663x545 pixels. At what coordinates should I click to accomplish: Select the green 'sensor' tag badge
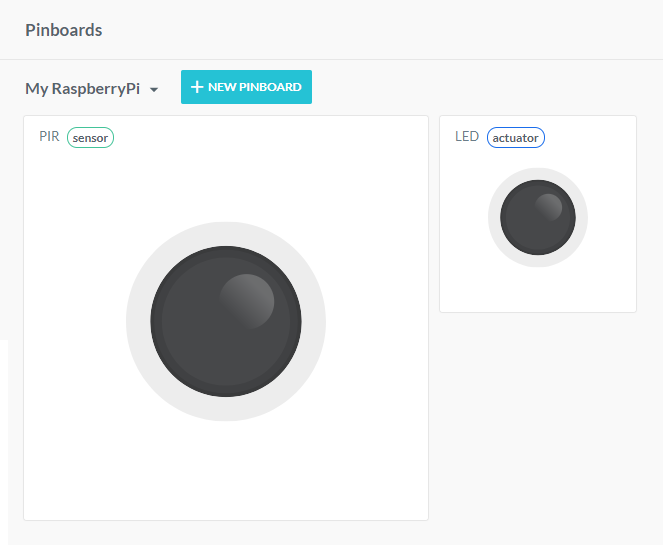point(90,138)
